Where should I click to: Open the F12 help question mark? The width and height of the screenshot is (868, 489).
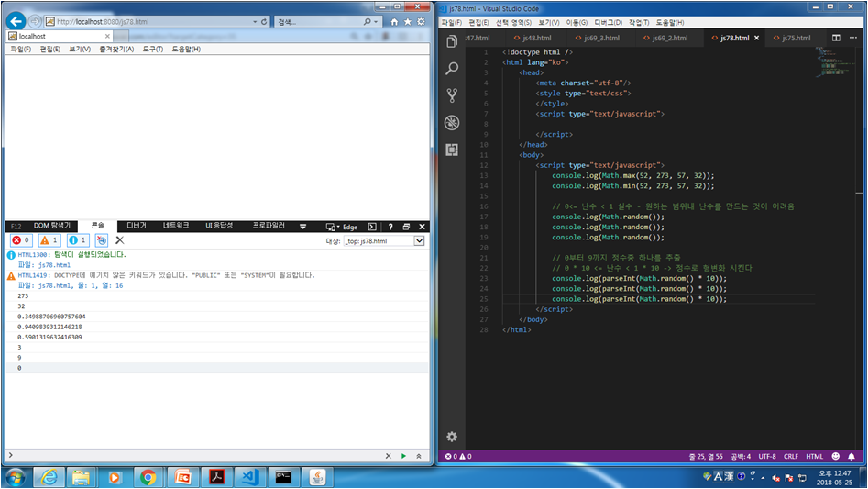pyautogui.click(x=390, y=227)
